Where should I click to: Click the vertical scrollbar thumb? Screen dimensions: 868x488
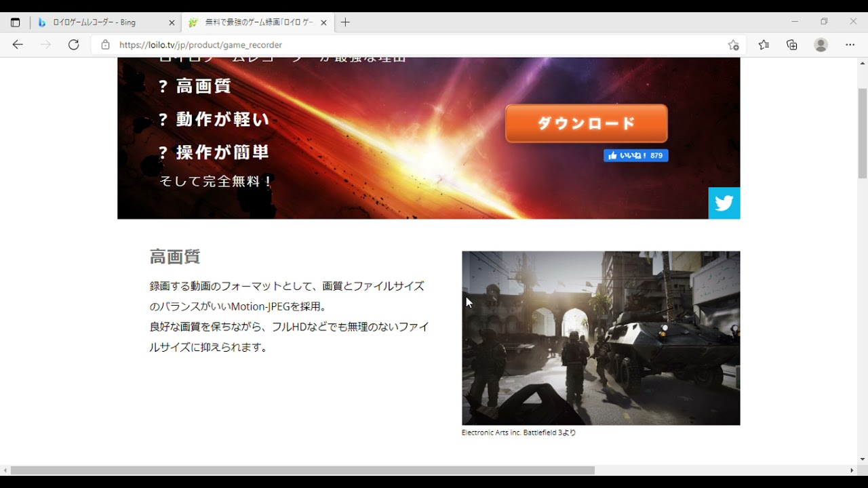[x=863, y=133]
